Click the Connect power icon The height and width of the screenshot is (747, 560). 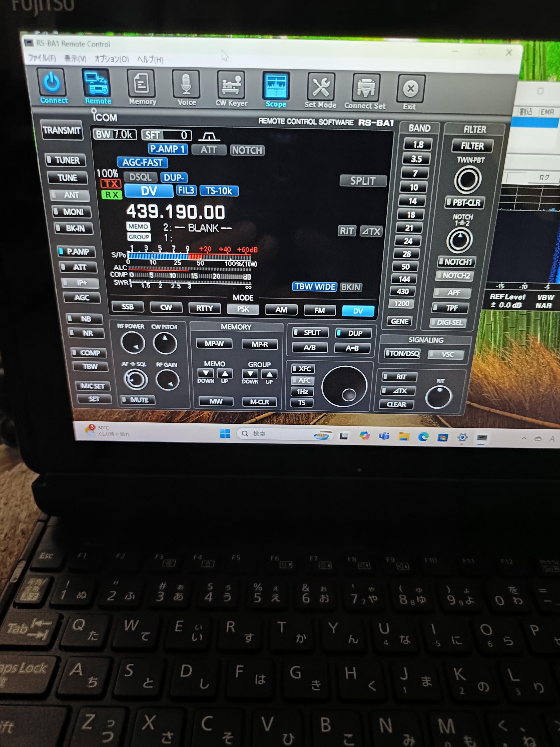coord(52,82)
